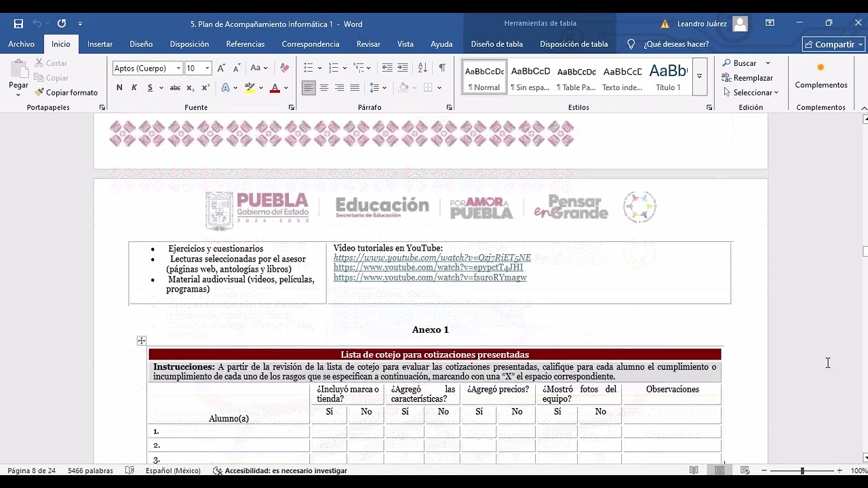Increase indent icon in Párrafo group

403,68
